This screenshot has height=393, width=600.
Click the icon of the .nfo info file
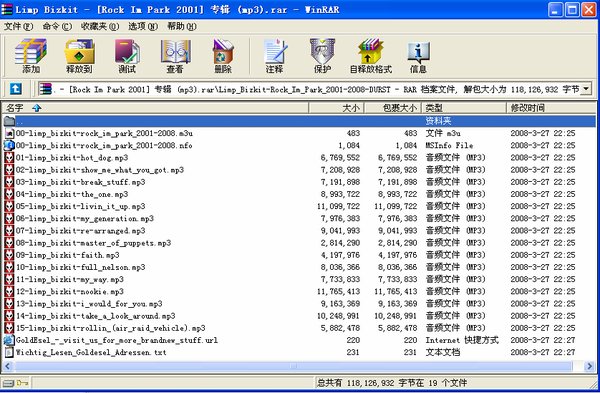pos(9,145)
